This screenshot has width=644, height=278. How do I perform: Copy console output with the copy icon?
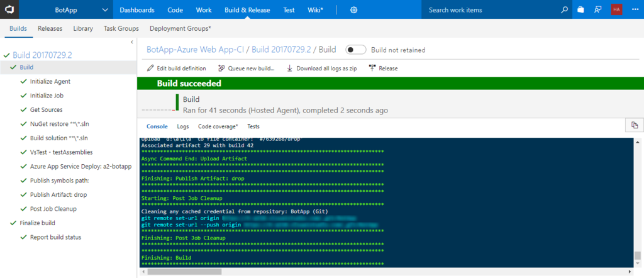coord(635,125)
